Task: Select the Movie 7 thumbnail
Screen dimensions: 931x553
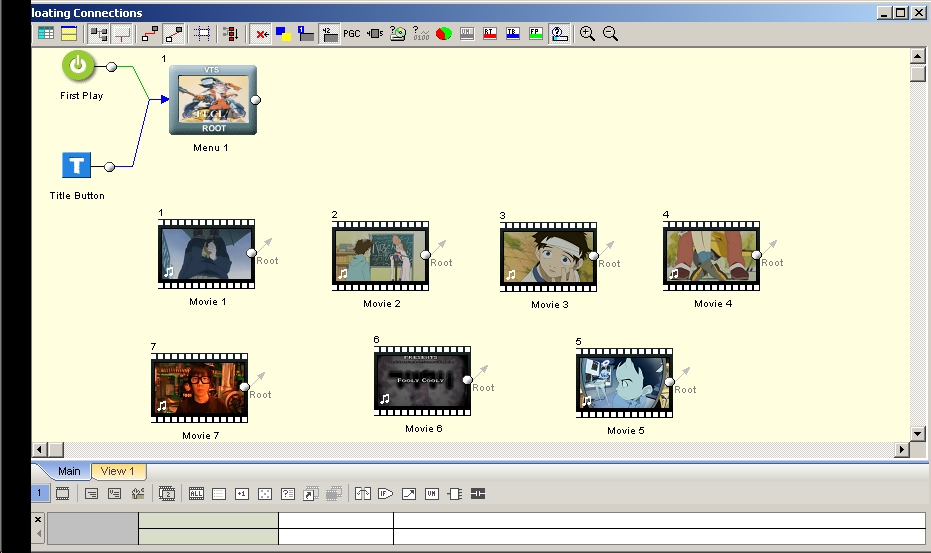Action: coord(200,388)
